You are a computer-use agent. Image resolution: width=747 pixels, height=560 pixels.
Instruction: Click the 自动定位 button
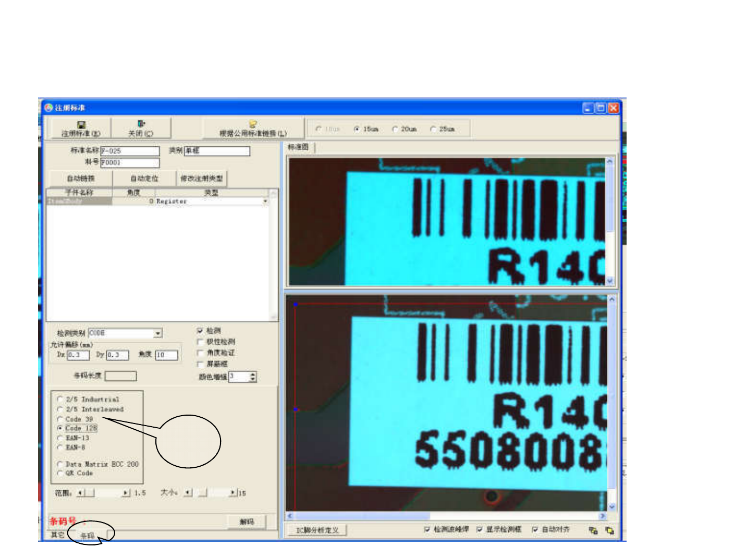pyautogui.click(x=144, y=178)
